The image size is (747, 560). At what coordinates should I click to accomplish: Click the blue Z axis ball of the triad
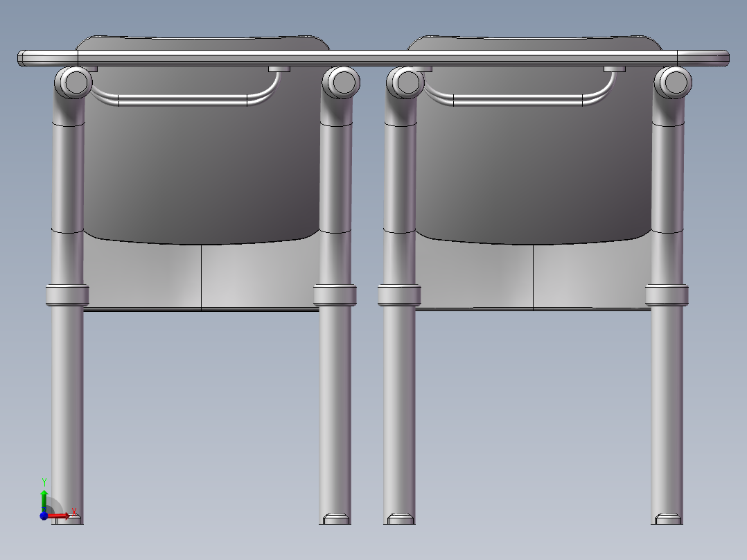click(x=44, y=516)
